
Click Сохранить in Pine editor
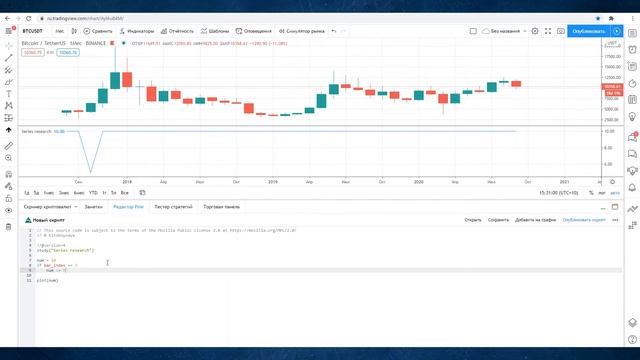[x=498, y=220]
